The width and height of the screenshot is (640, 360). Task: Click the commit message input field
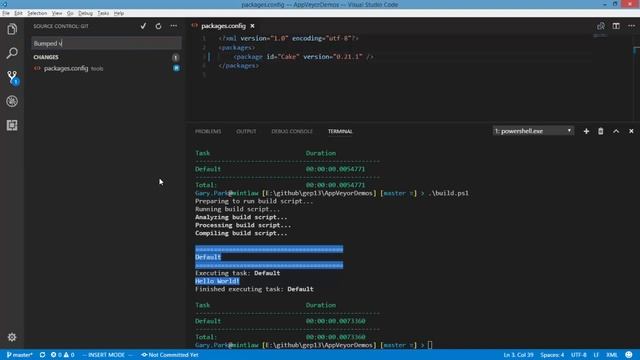click(x=107, y=43)
